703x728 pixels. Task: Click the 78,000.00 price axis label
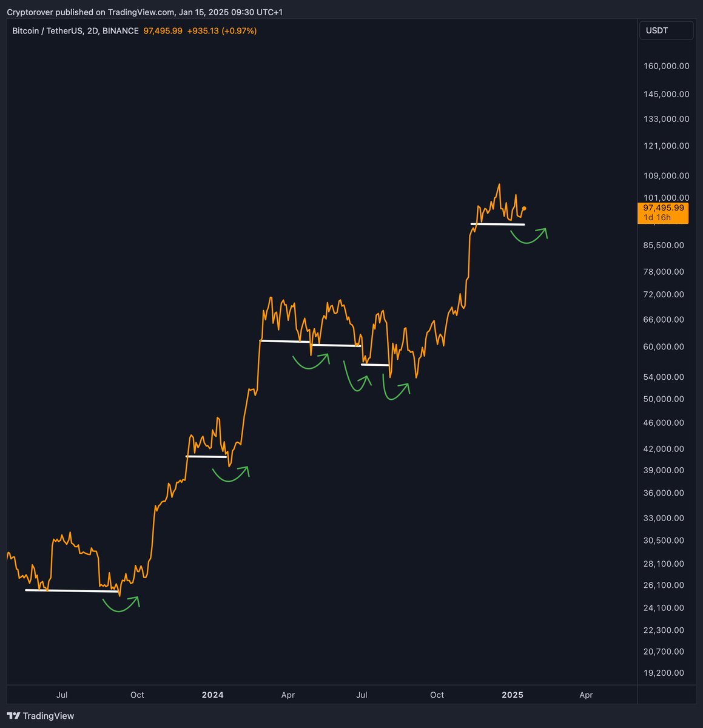point(664,272)
